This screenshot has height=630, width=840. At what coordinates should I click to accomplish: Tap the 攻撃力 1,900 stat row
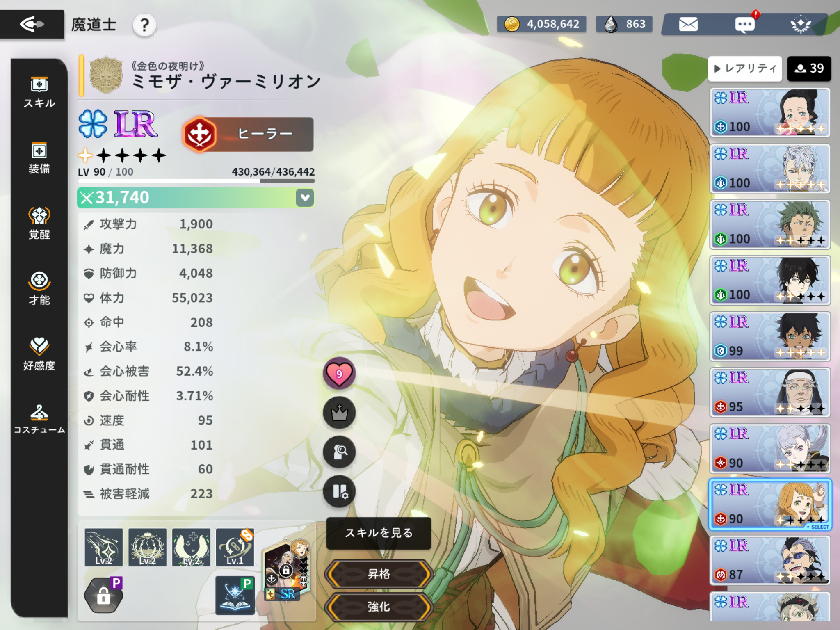pos(148,224)
